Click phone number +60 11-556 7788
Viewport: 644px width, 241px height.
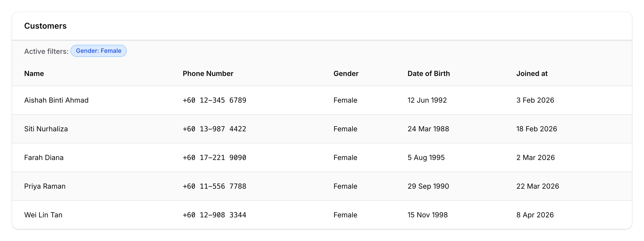(215, 186)
